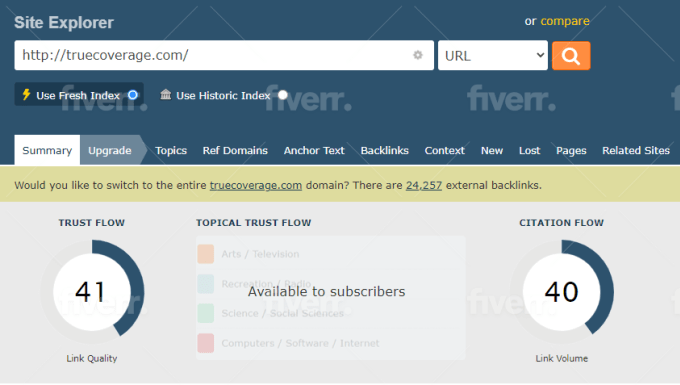Select the Use Fresh Index radio button
The height and width of the screenshot is (385, 680).
point(133,95)
